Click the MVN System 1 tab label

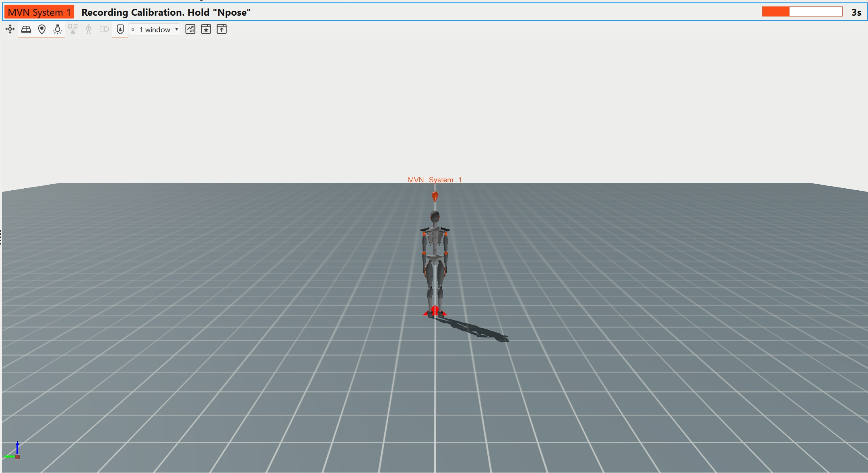(39, 12)
